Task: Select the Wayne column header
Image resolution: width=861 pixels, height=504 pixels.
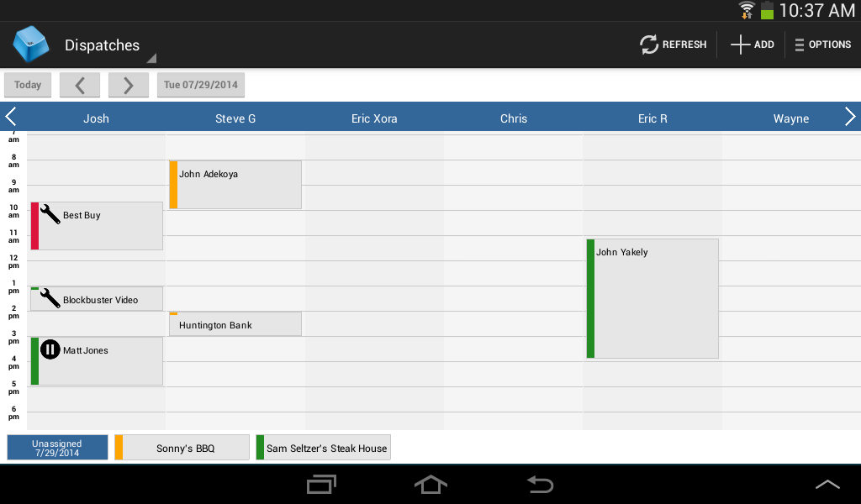Action: click(x=790, y=118)
